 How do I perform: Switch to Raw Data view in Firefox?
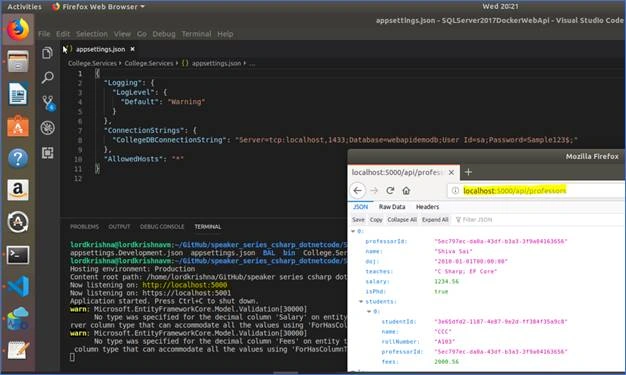click(x=392, y=207)
